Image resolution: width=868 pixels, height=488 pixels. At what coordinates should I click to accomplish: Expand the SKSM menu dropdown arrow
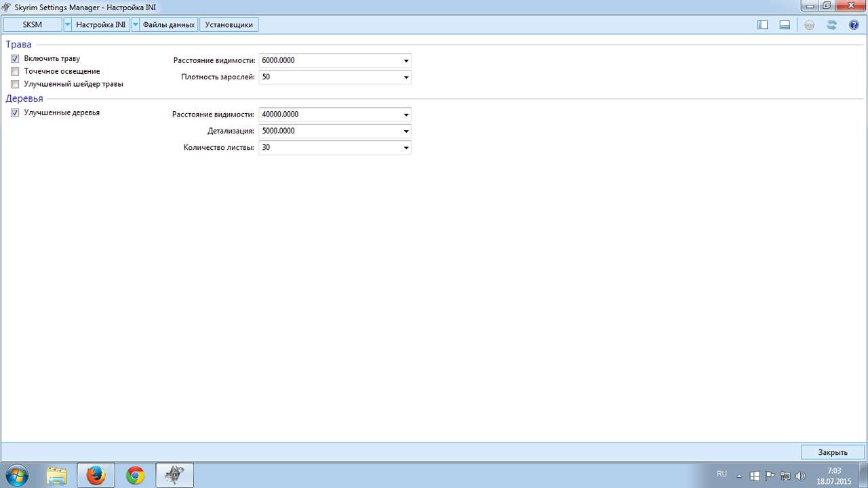click(x=67, y=25)
